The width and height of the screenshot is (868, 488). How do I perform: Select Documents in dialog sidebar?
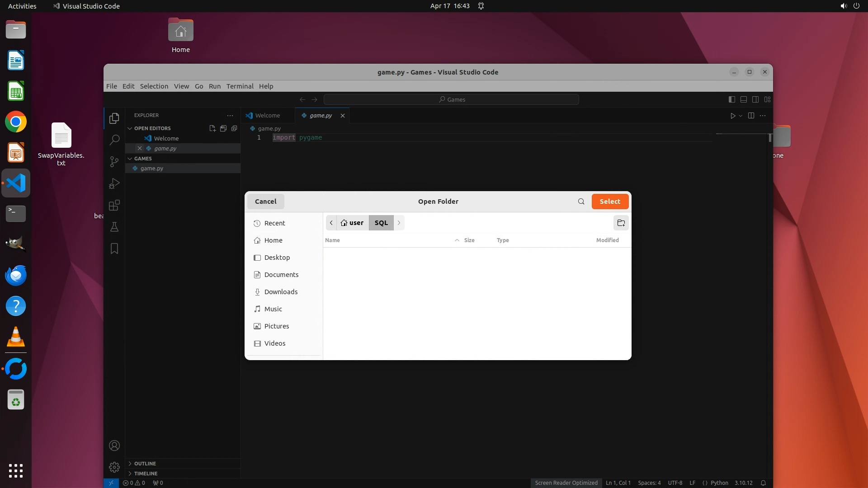coord(281,275)
